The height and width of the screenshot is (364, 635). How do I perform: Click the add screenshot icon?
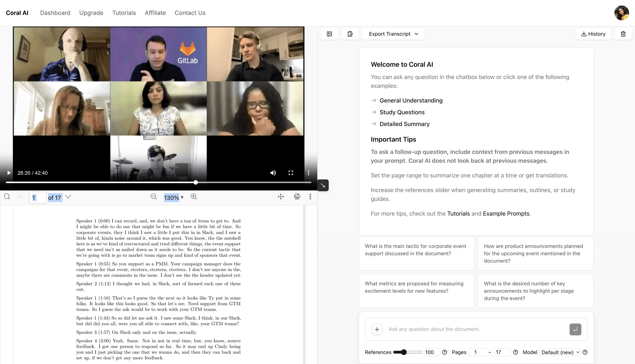(x=330, y=34)
